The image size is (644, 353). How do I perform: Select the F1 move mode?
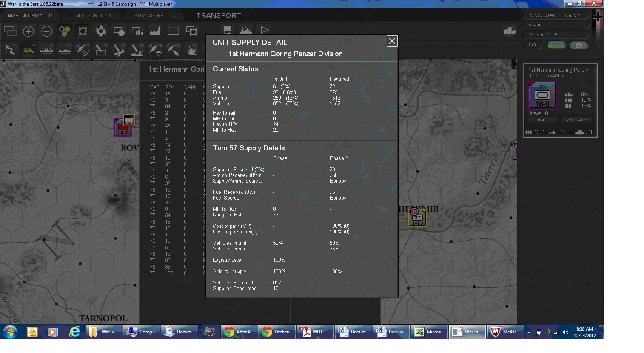click(10, 50)
